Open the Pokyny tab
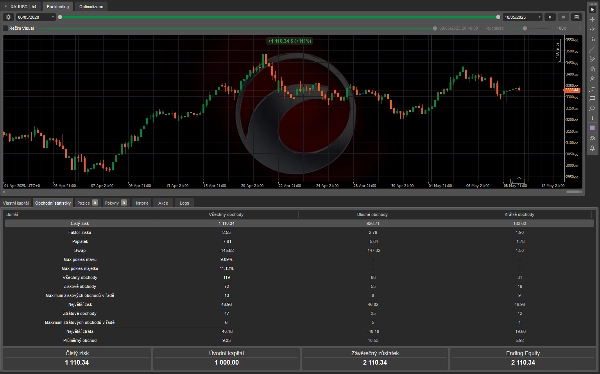This screenshot has height=374, width=600. 115,203
